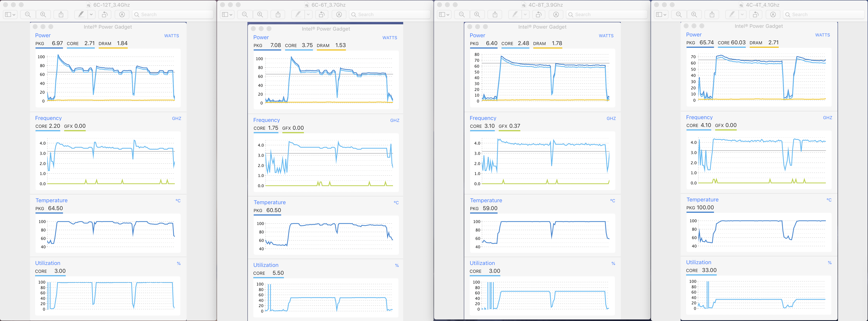Click PKG power value 7.08 in 6C-6T window
Image resolution: width=868 pixels, height=321 pixels.
pos(275,45)
